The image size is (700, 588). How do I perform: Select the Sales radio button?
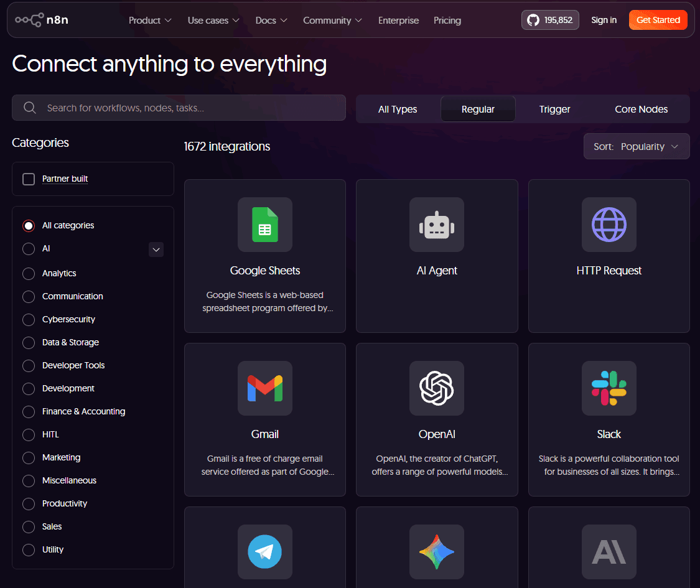29,527
